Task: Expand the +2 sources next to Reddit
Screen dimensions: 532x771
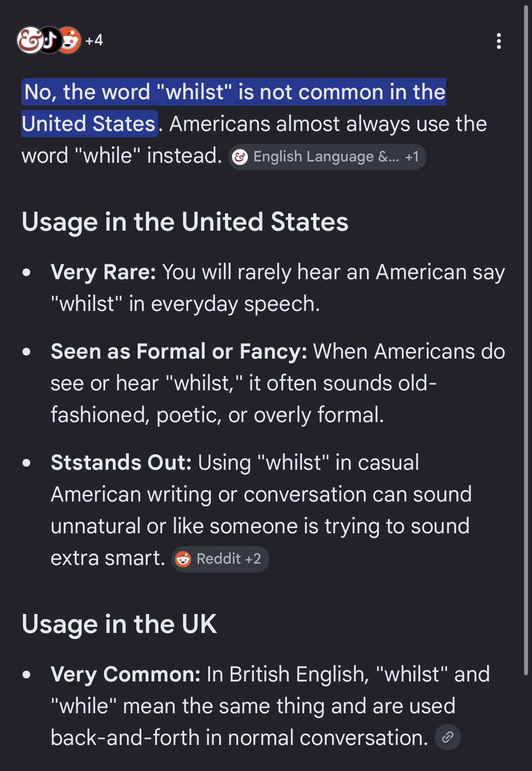Action: coord(253,559)
